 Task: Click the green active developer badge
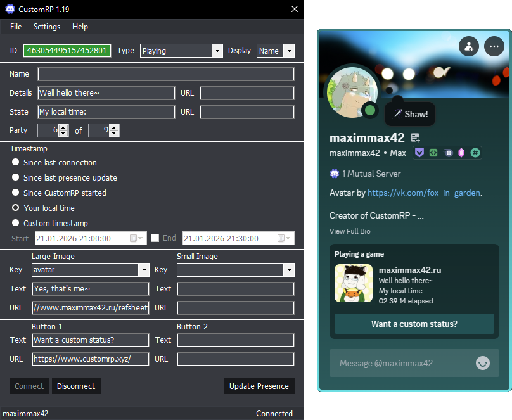pos(433,153)
